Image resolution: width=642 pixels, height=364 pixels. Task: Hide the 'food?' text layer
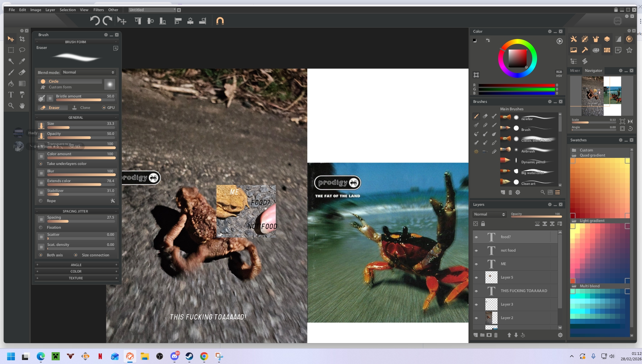click(x=476, y=237)
